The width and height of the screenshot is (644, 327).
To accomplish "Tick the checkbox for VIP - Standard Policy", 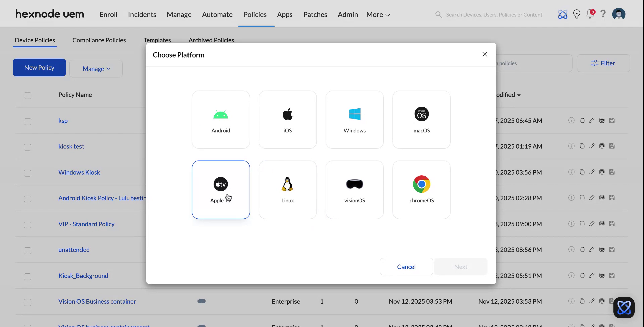I will pos(28,225).
